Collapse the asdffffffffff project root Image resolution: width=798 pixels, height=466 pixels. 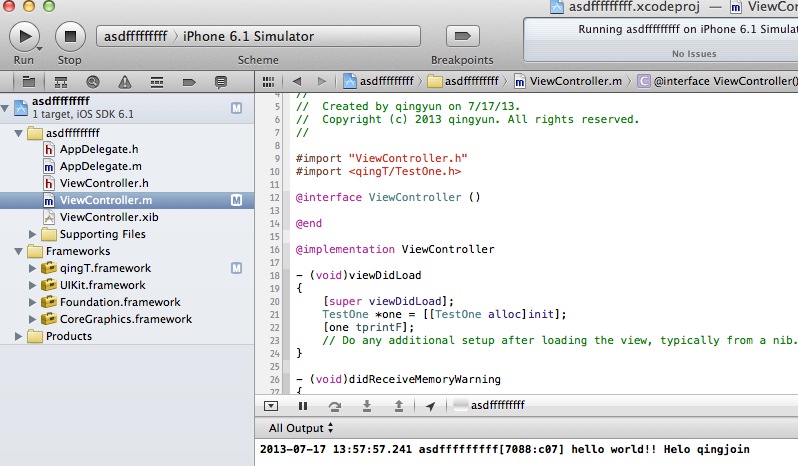(5, 108)
